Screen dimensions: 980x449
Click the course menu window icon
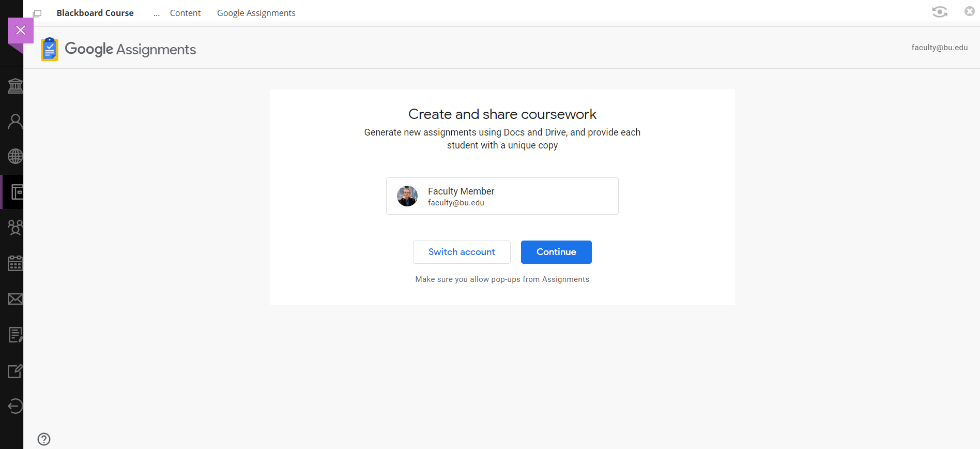[x=37, y=13]
